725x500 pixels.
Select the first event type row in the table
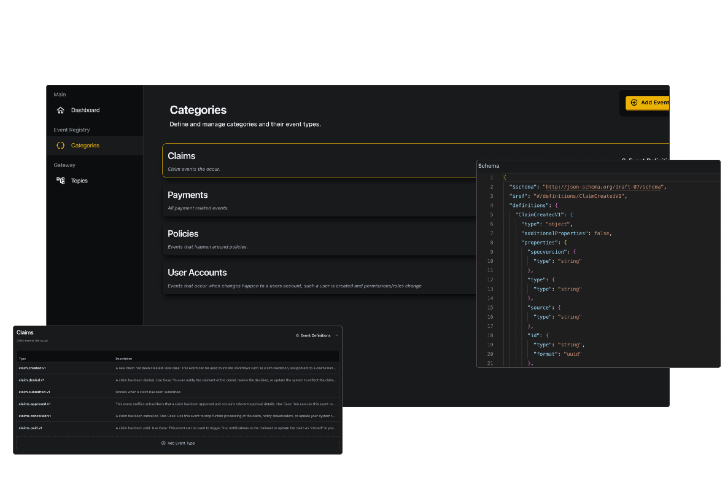pos(178,368)
